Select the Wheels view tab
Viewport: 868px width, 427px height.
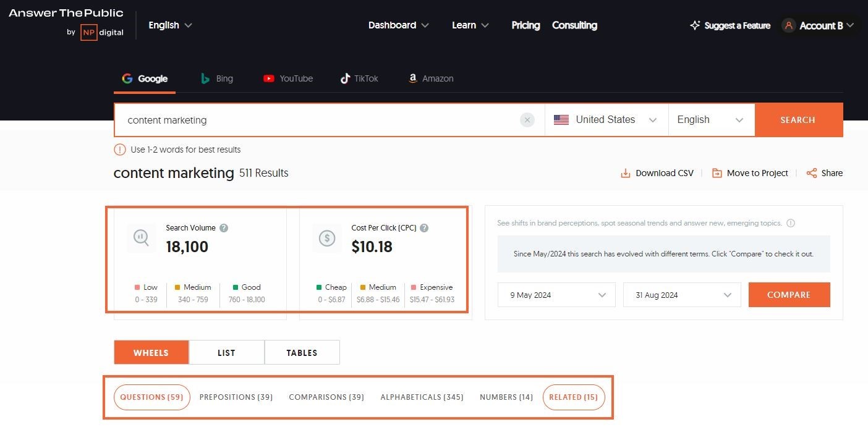(x=151, y=352)
